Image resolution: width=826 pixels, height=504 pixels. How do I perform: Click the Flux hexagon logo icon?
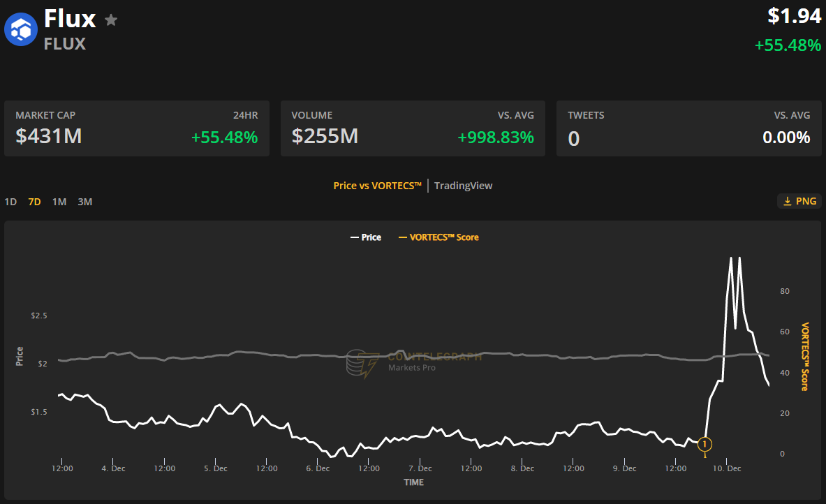(x=20, y=29)
